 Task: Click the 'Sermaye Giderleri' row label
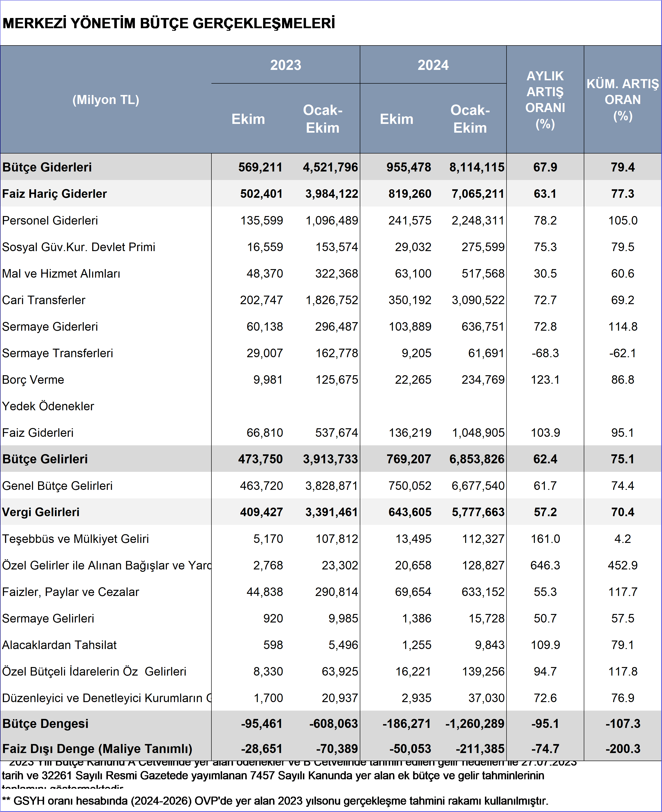point(50,327)
